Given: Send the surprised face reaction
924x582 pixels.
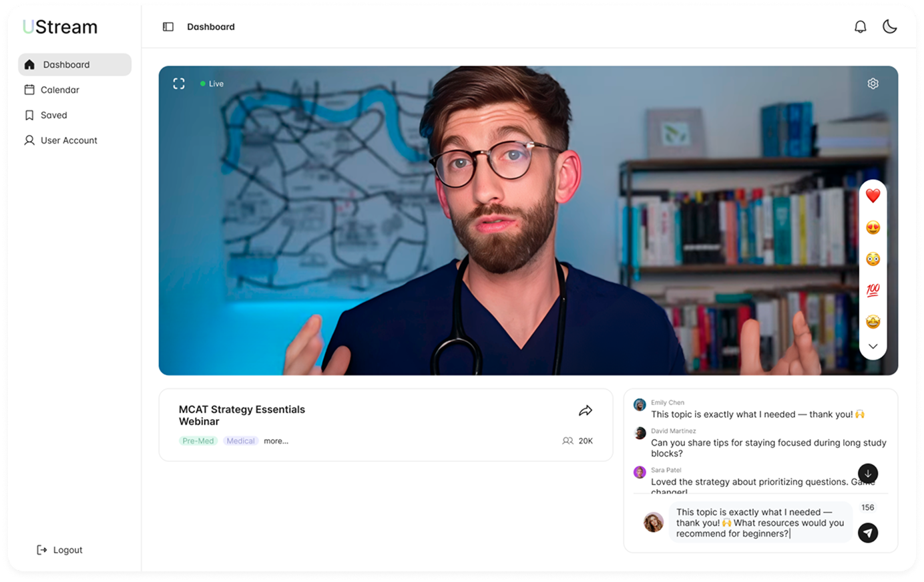Looking at the screenshot, I should coord(873,259).
